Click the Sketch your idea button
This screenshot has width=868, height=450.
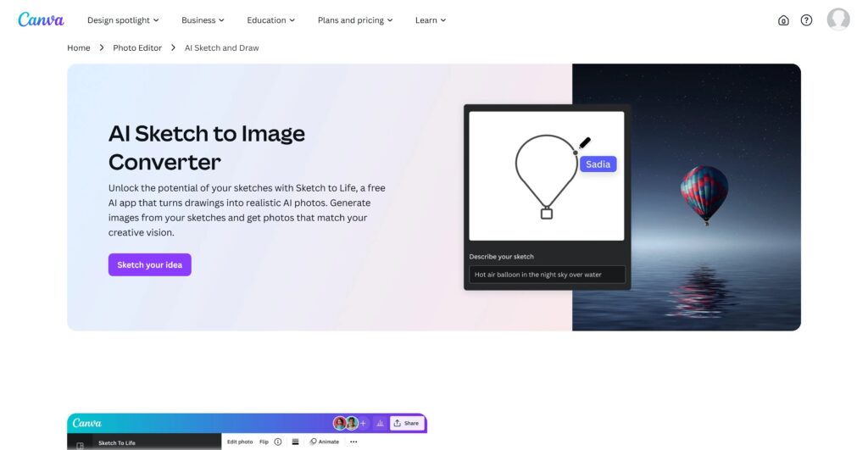click(149, 264)
